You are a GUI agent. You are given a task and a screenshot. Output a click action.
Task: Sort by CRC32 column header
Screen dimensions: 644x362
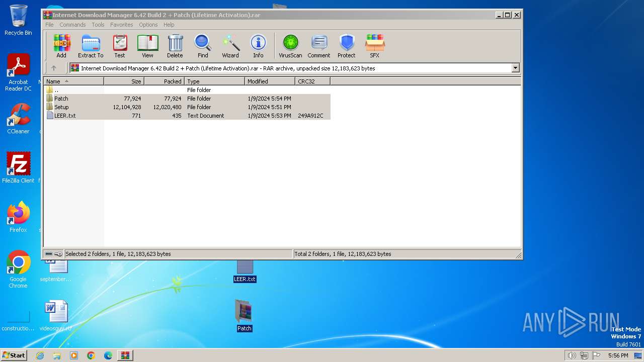[313, 81]
